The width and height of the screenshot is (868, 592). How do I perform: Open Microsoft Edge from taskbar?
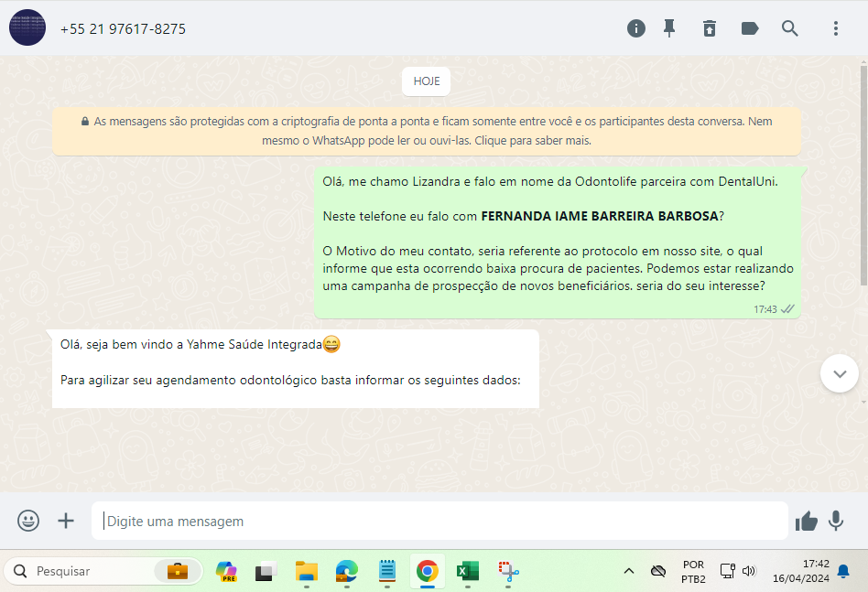point(346,571)
